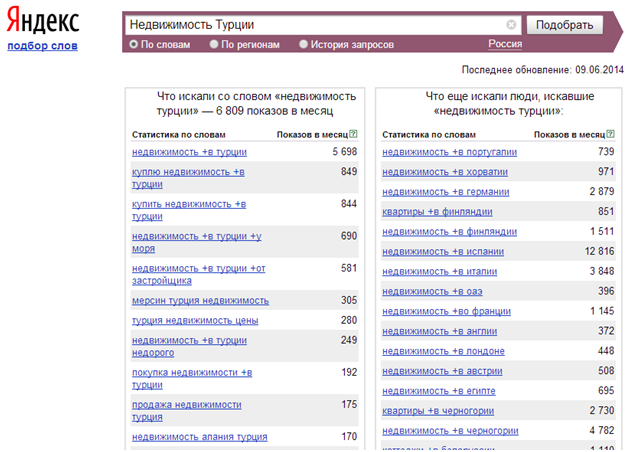627x452 pixels.
Task: Click the Последнее обновление: 09.06.2014 text
Action: pos(543,70)
